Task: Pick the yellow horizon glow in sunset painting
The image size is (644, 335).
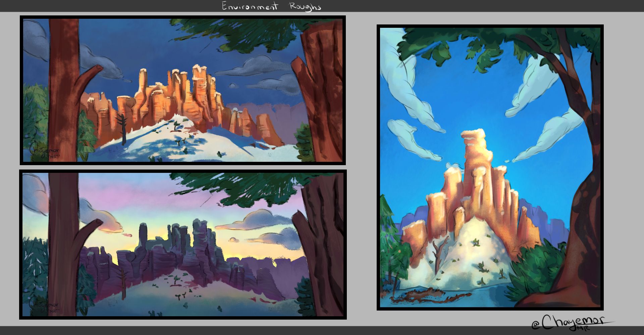Action: [x=235, y=248]
